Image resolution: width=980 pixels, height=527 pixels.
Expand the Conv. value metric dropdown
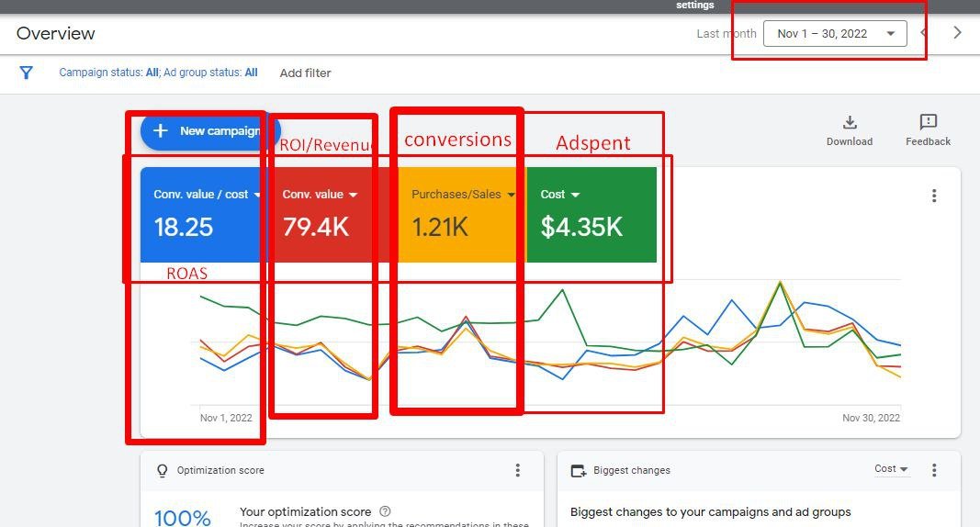coord(354,195)
